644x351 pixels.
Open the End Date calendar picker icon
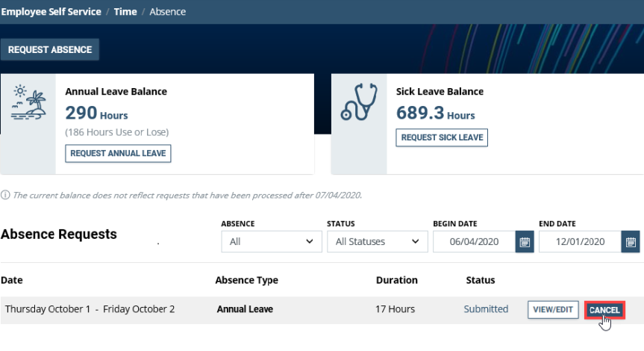point(631,242)
